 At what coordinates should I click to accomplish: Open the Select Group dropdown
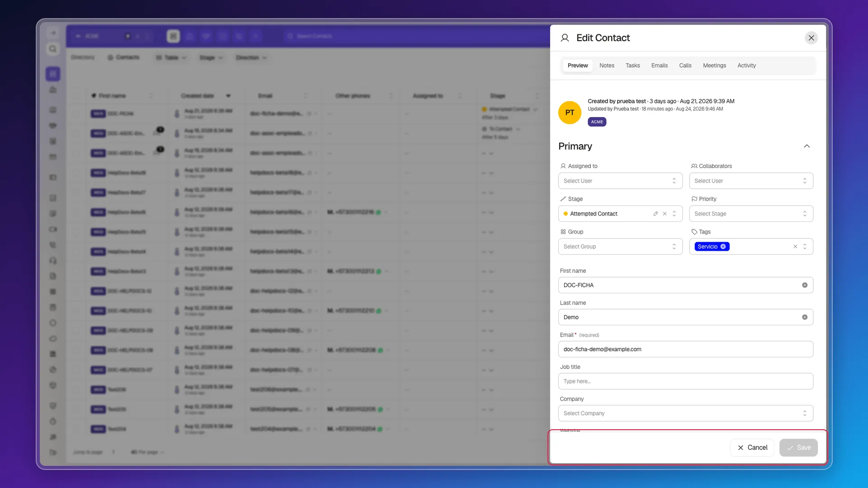(x=620, y=247)
